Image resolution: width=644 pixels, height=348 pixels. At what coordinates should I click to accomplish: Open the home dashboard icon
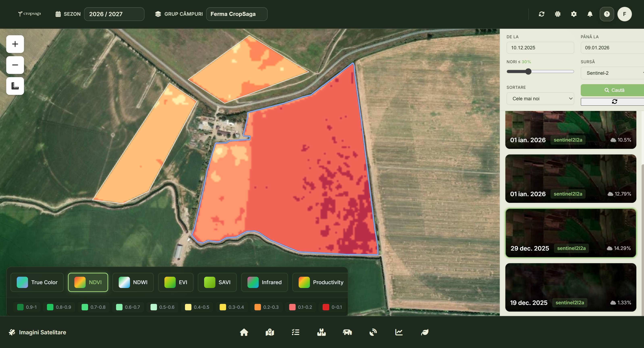[x=244, y=332]
